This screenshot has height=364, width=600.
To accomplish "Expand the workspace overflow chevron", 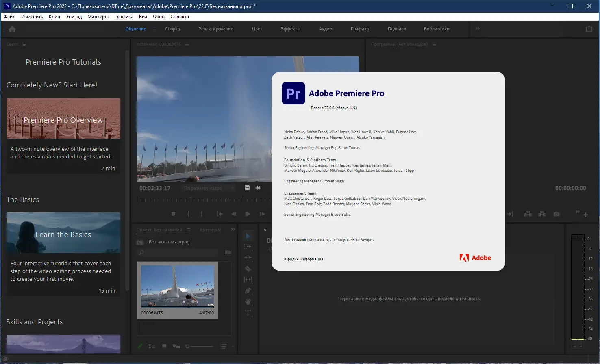I will click(478, 29).
